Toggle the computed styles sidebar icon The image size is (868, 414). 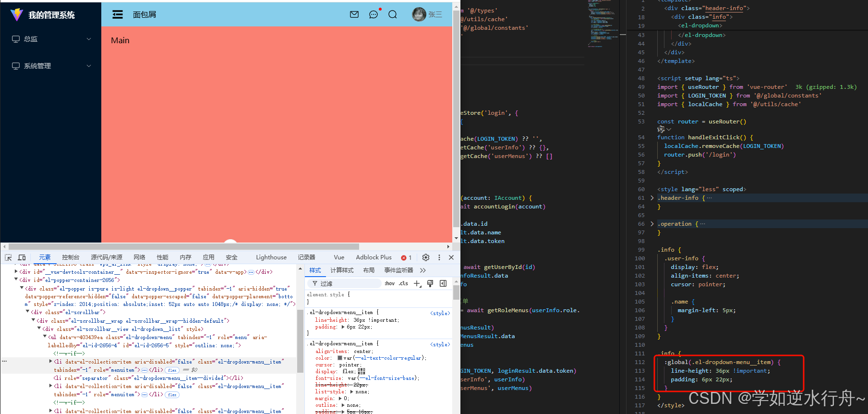(x=443, y=283)
